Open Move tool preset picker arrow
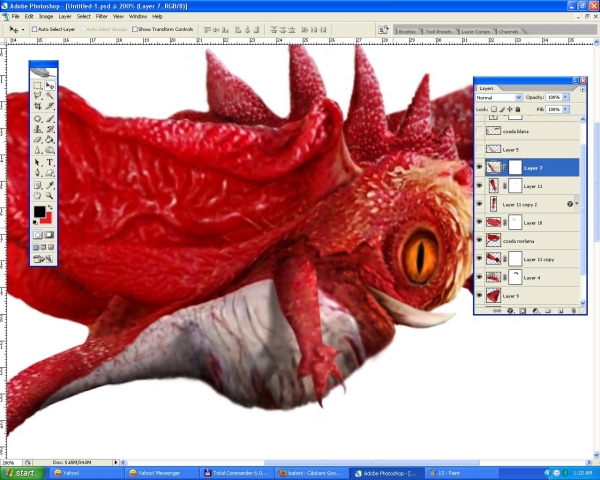 (x=23, y=29)
